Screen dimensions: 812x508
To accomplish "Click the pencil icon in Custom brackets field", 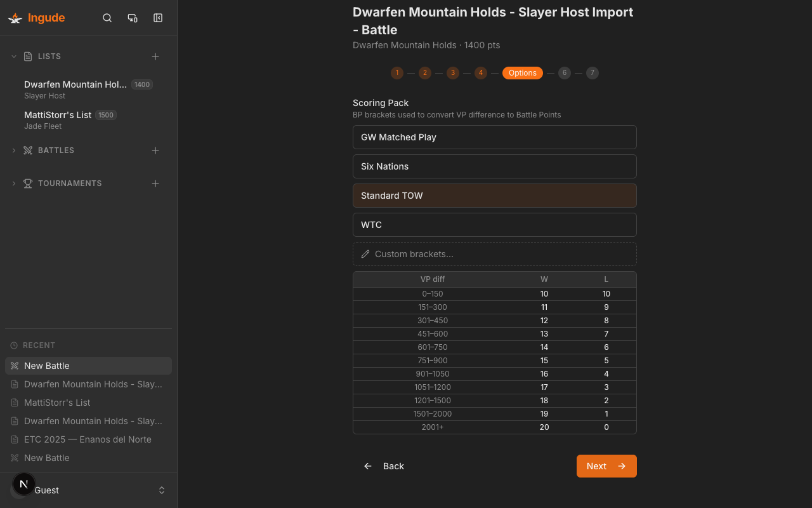I will click(x=365, y=253).
